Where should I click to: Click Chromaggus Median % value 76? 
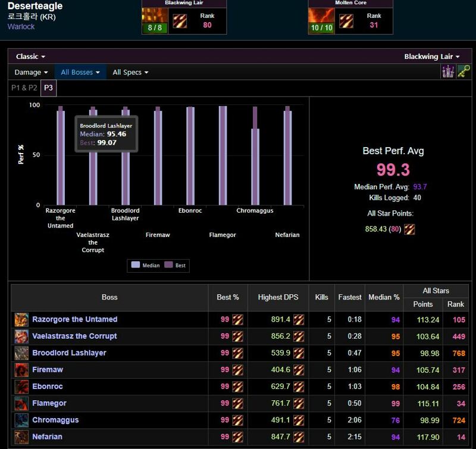click(x=395, y=420)
